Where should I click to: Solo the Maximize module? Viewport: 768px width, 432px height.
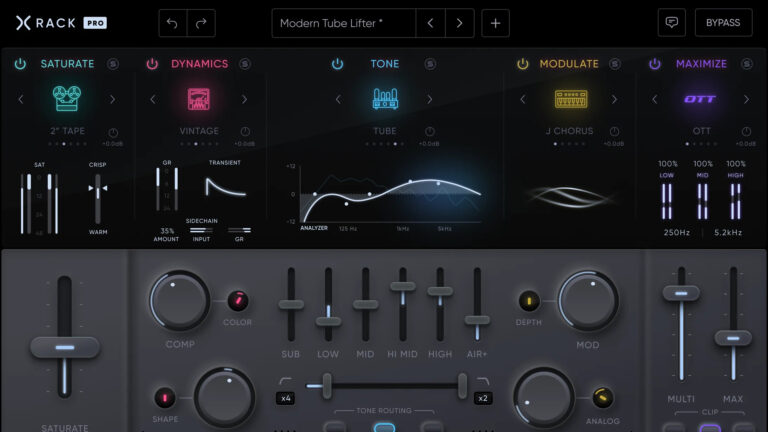[x=746, y=64]
